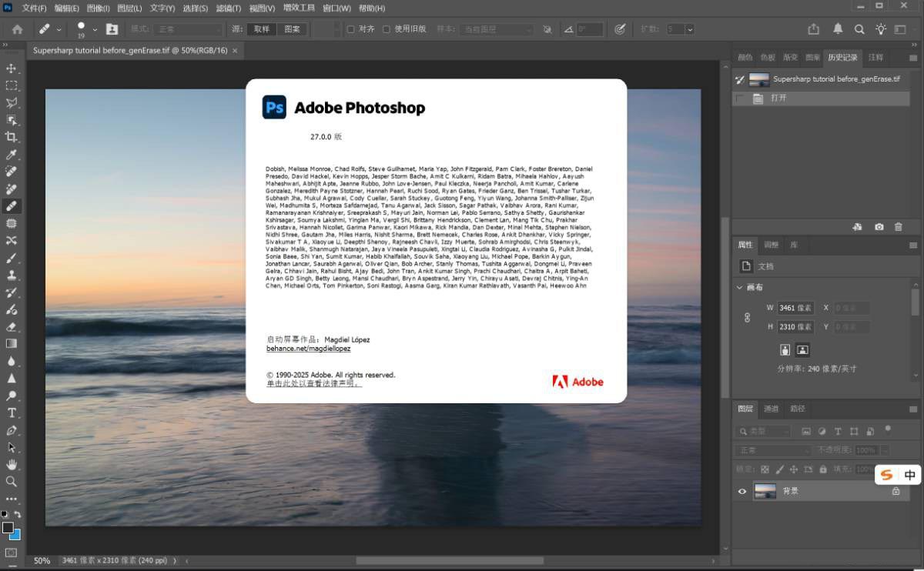Toggle width-height link in canvas properties
The height and width of the screenshot is (571, 924).
[x=747, y=317]
